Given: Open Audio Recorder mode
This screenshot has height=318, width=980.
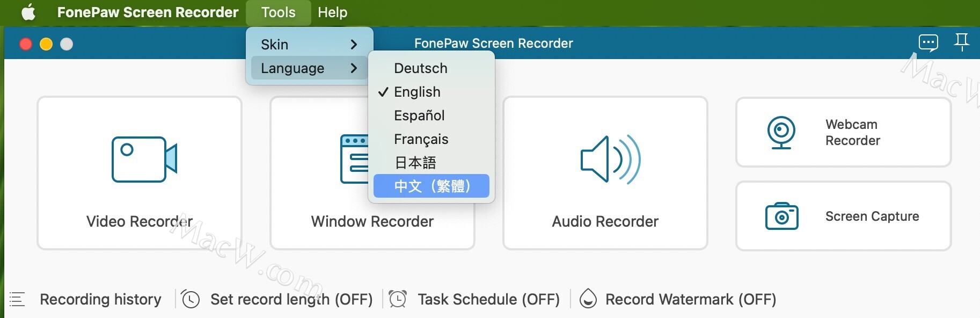Looking at the screenshot, I should [605, 173].
